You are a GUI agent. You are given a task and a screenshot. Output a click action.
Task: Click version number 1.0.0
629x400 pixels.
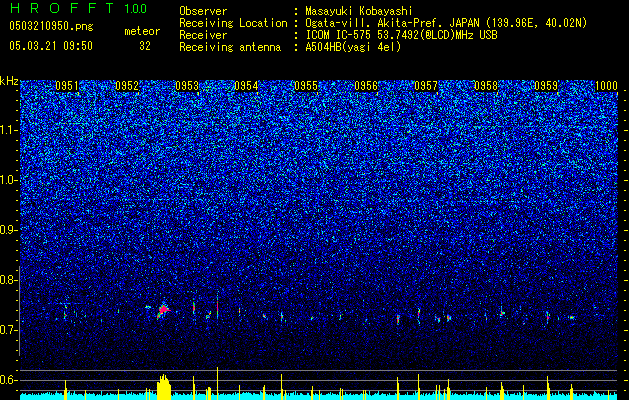135,8
